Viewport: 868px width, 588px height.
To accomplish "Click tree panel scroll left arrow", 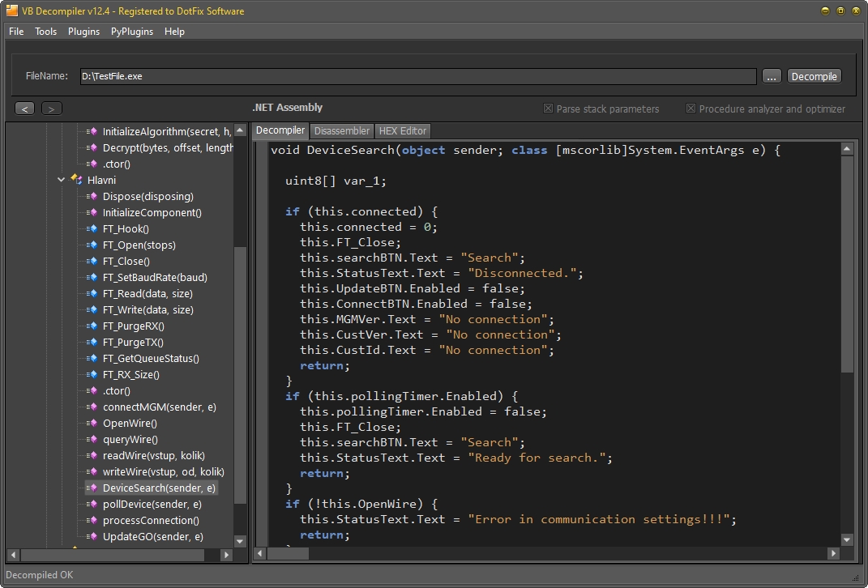I will coord(13,554).
